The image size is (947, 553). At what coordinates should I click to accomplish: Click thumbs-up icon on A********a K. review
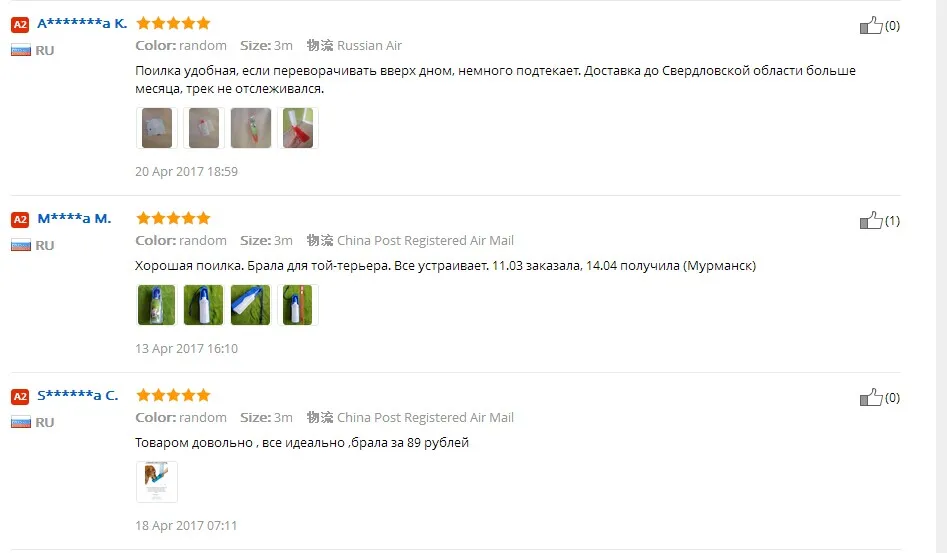871,25
